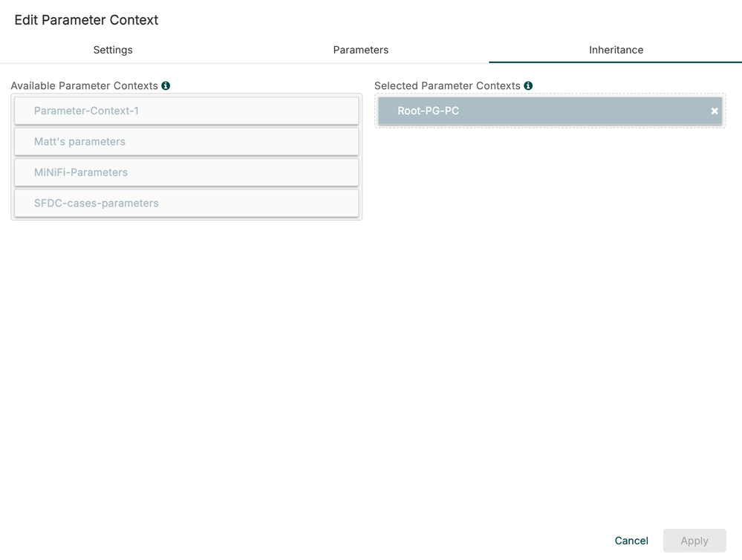Click blank footer space left of Cancel
The image size is (742, 560).
click(297, 541)
